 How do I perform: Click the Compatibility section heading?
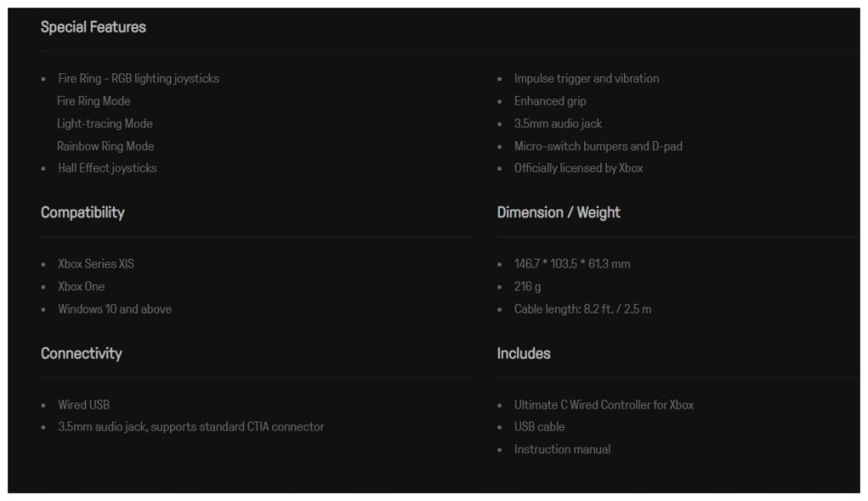(x=82, y=213)
